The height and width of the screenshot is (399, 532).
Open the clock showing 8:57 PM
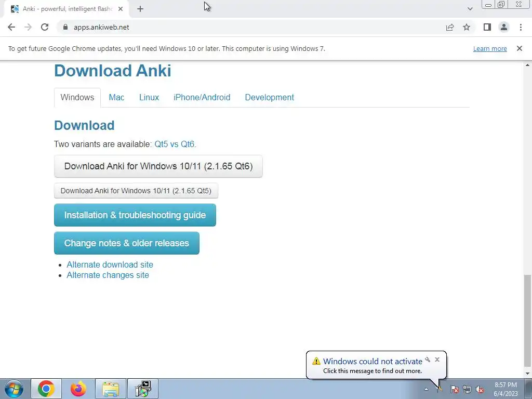point(506,389)
